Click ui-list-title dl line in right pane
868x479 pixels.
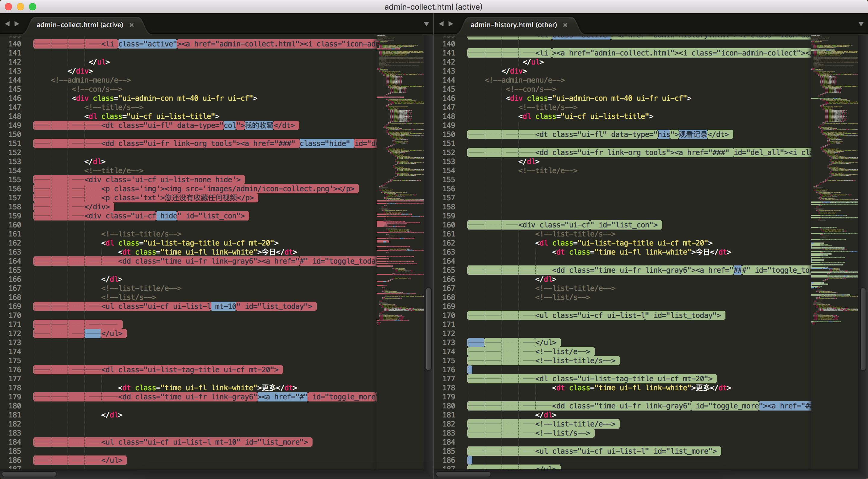click(586, 116)
